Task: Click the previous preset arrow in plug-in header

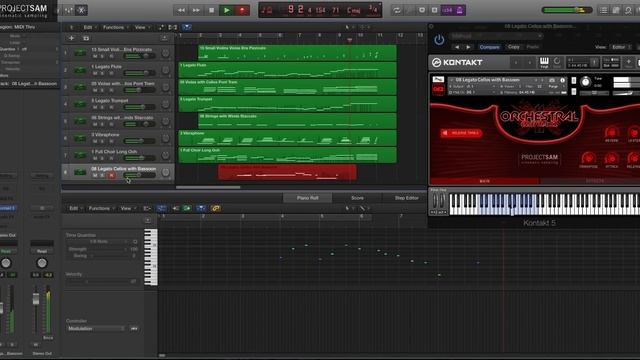Action: click(x=457, y=47)
